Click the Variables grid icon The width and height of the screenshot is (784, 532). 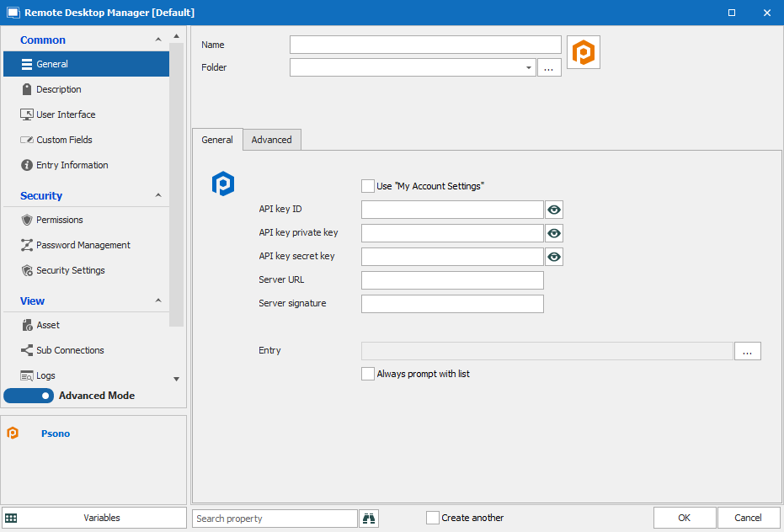12,519
